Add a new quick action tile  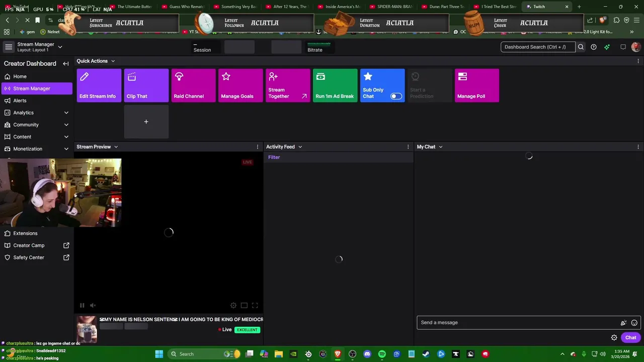click(146, 122)
